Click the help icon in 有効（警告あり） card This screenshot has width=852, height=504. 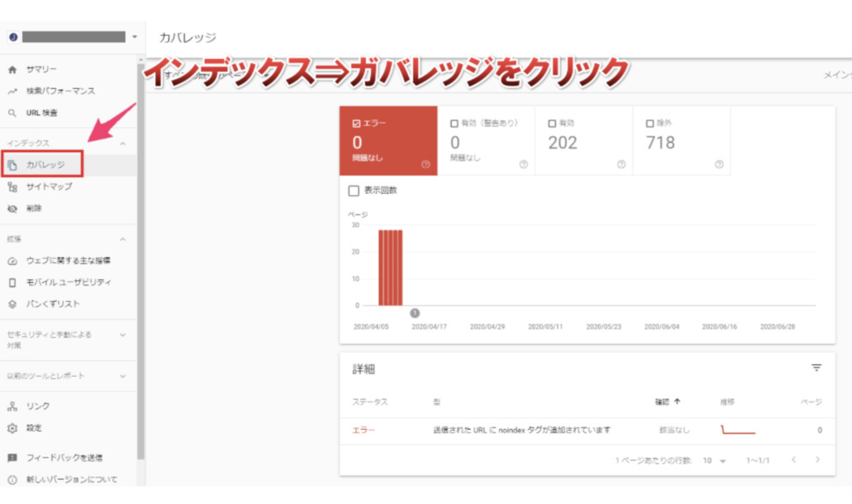click(523, 165)
